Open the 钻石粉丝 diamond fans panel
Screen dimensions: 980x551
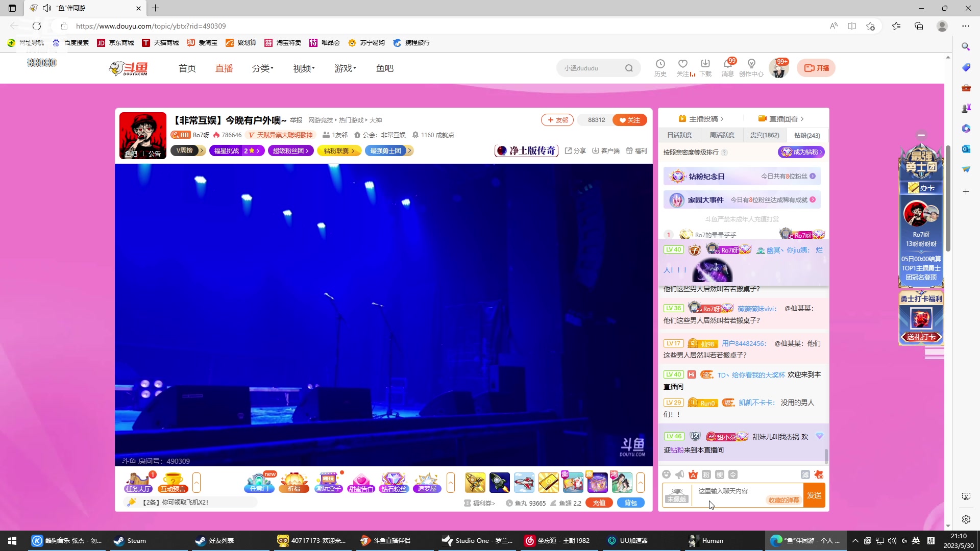(393, 483)
